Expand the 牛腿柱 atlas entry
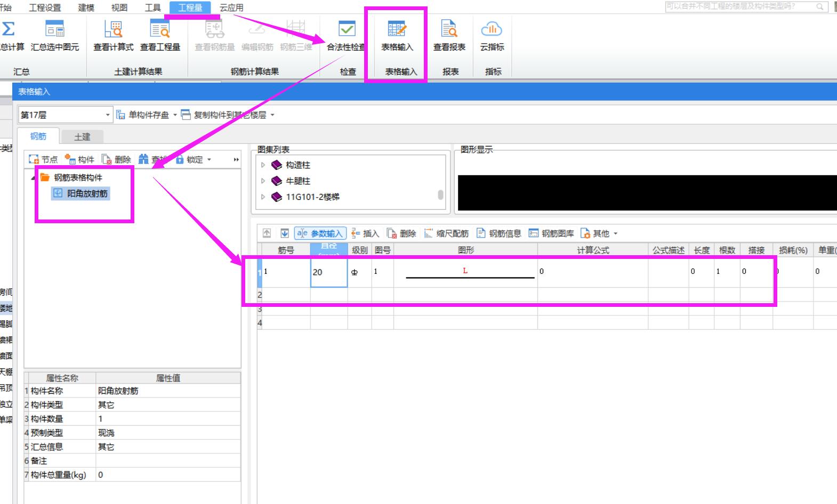Image resolution: width=837 pixels, height=504 pixels. 263,181
